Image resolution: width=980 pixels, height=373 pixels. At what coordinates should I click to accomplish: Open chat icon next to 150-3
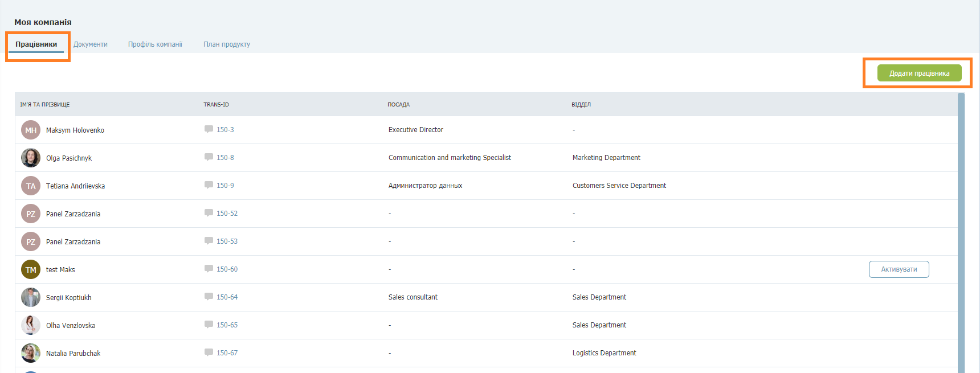pos(209,129)
